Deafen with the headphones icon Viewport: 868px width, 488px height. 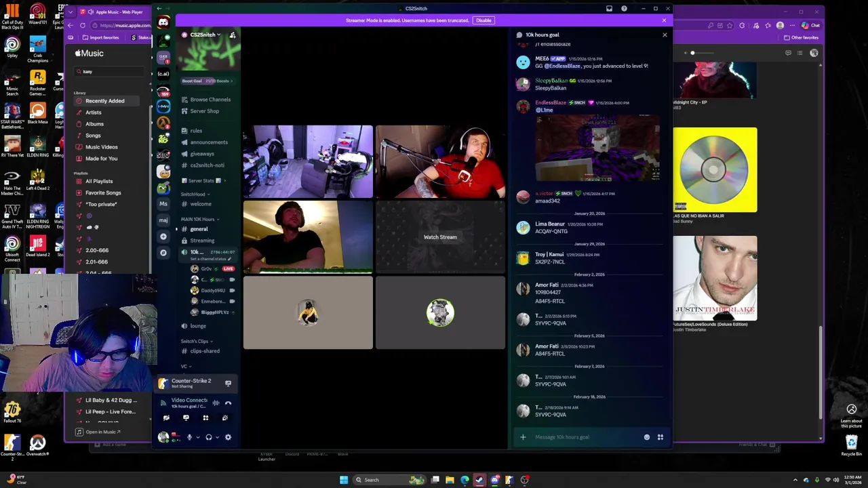pyautogui.click(x=208, y=437)
